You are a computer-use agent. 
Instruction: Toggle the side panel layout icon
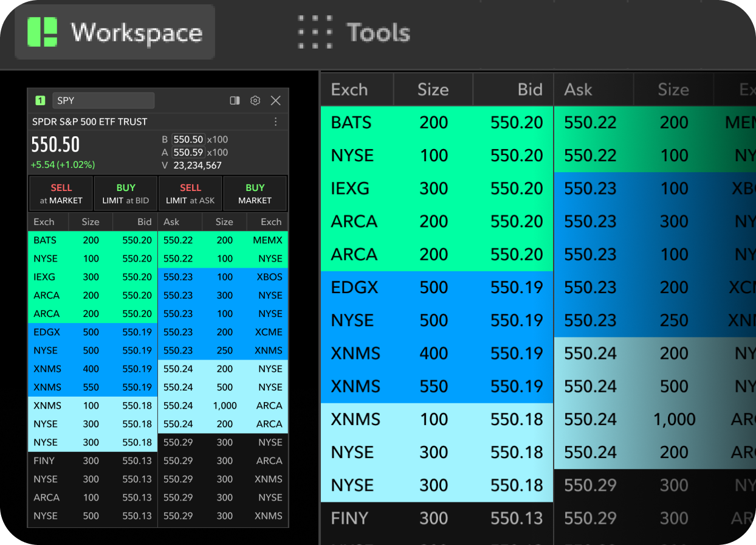click(x=235, y=100)
